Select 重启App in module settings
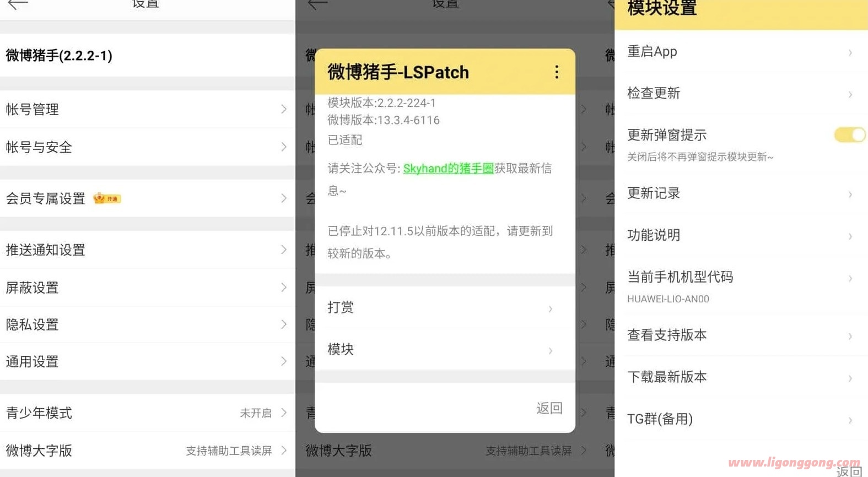The height and width of the screenshot is (477, 868). [741, 52]
